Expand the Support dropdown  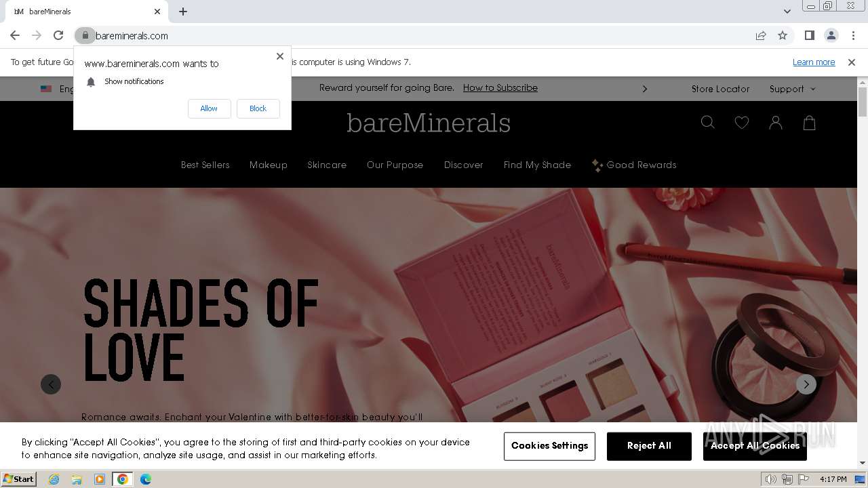click(x=792, y=89)
